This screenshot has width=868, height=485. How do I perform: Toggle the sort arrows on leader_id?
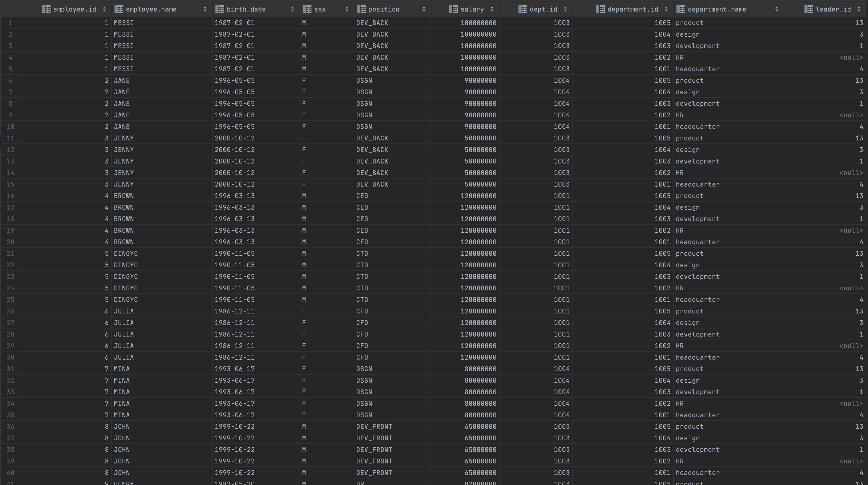point(858,9)
